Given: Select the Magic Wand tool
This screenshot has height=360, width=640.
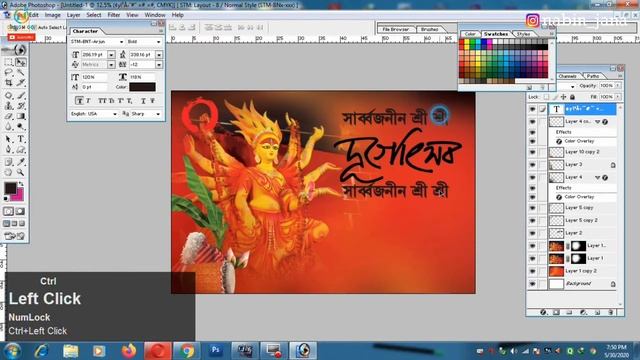Looking at the screenshot, I should [20, 72].
